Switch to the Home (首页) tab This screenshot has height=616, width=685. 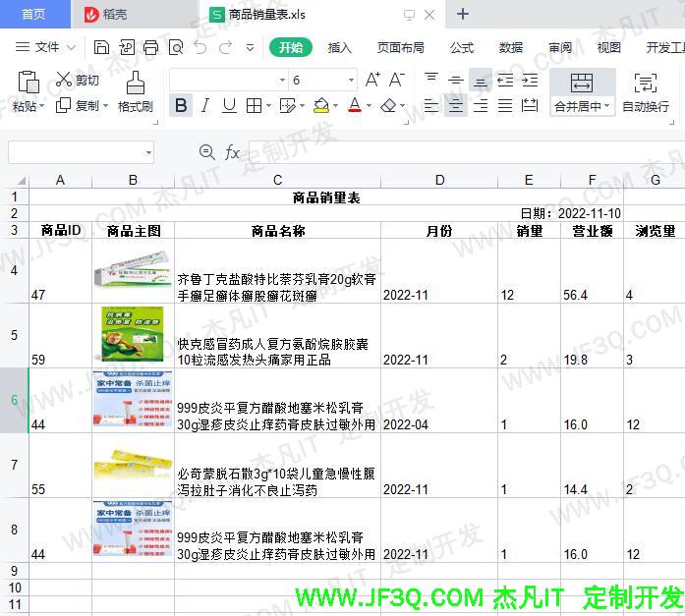click(x=34, y=15)
